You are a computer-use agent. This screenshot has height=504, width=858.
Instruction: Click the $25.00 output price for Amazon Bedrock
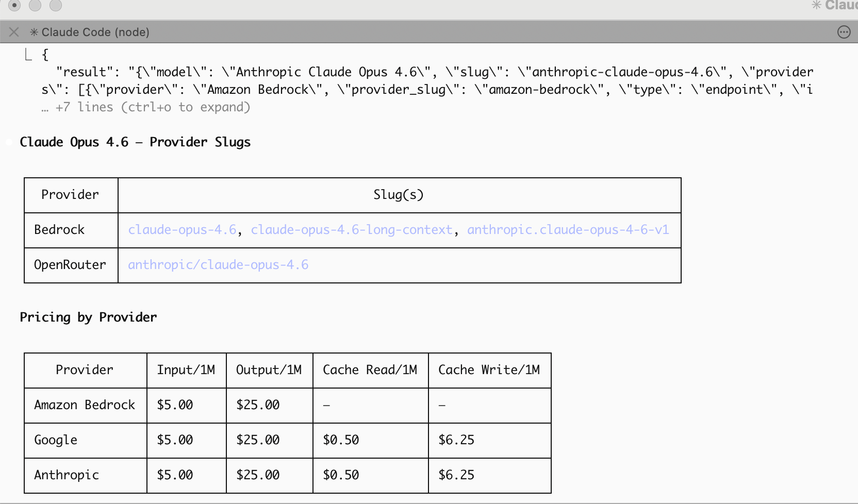coord(258,405)
